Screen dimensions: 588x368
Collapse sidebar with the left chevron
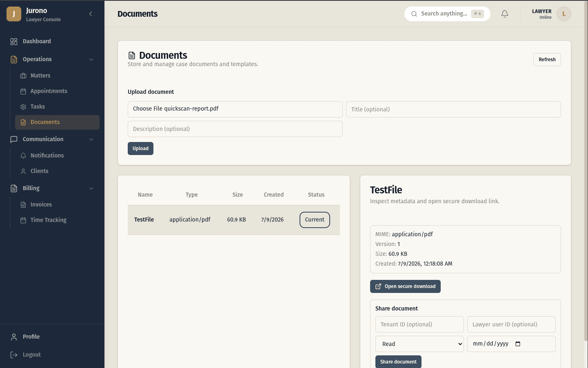[x=91, y=14]
